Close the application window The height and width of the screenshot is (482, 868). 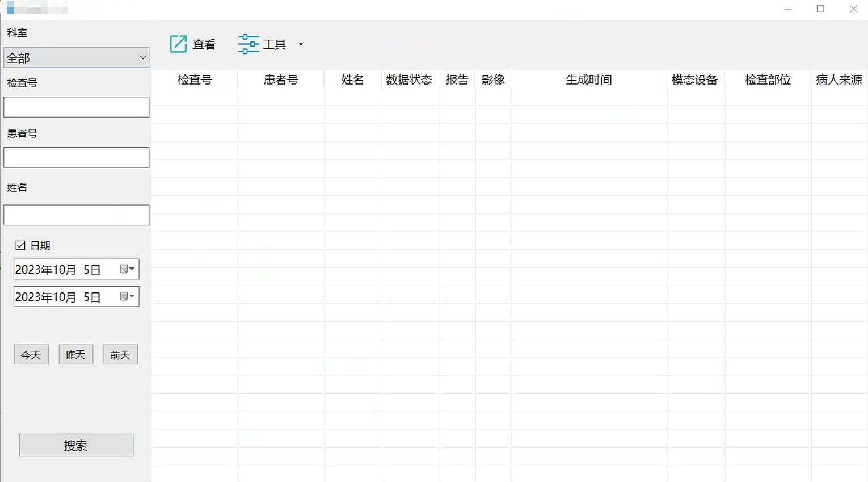click(853, 9)
